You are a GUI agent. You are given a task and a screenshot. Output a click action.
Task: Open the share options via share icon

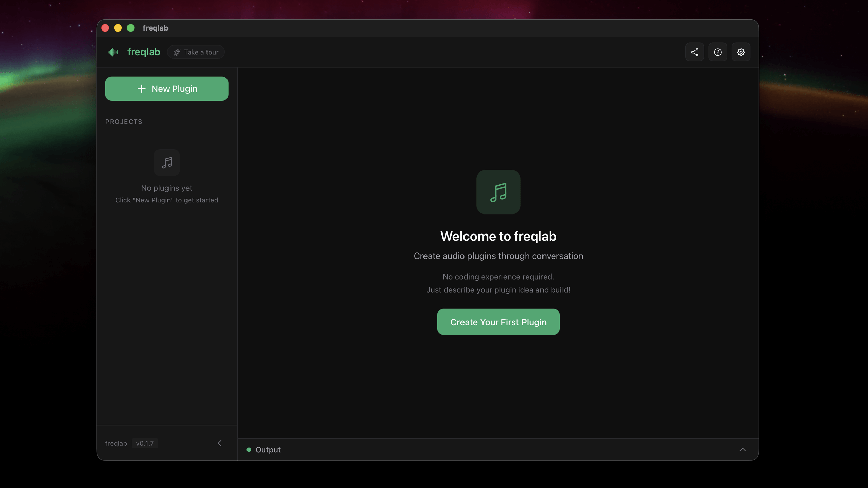coord(694,52)
